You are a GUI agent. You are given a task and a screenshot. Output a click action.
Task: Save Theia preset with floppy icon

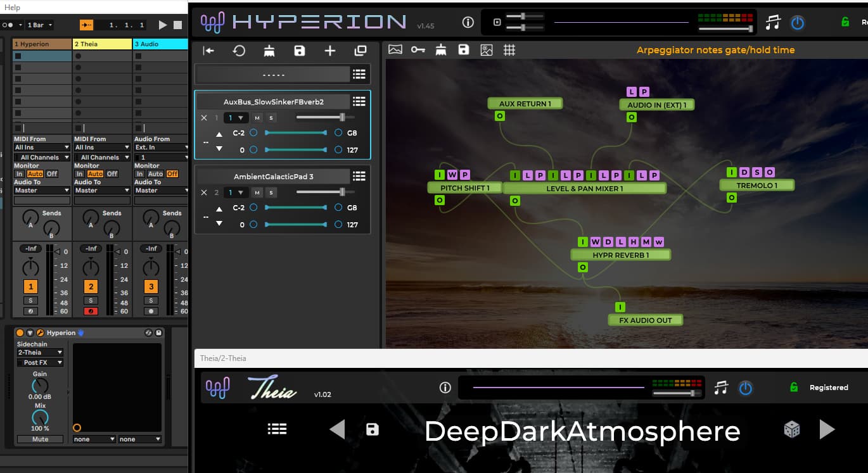(373, 430)
